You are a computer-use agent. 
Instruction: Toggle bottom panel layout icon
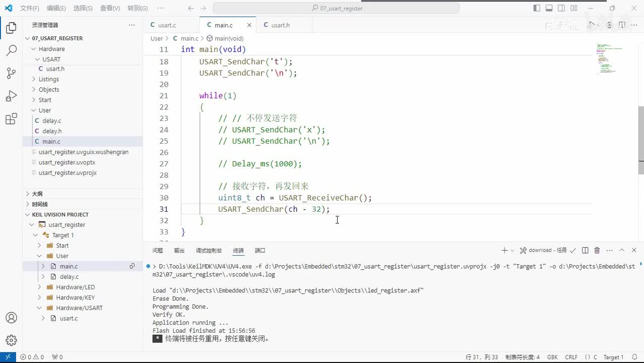(549, 8)
